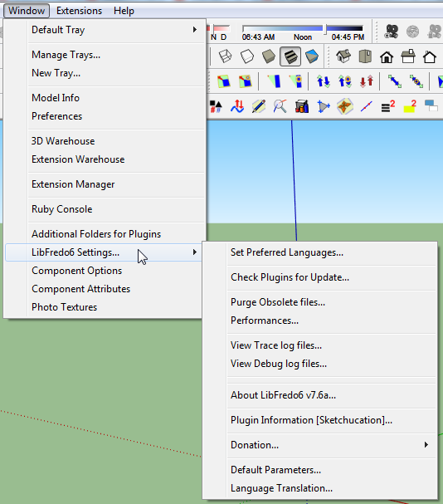The image size is (443, 504).
Task: Switch to the Front view house icon
Action: click(x=387, y=57)
